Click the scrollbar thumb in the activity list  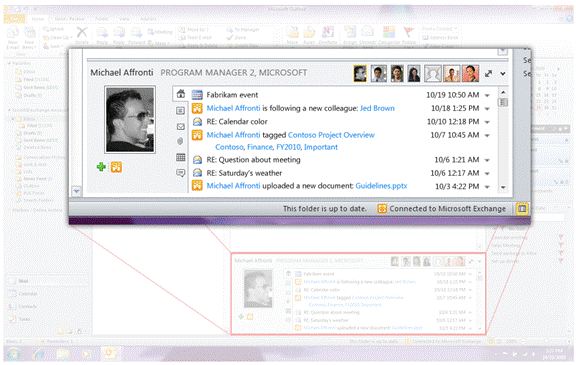pyautogui.click(x=503, y=102)
